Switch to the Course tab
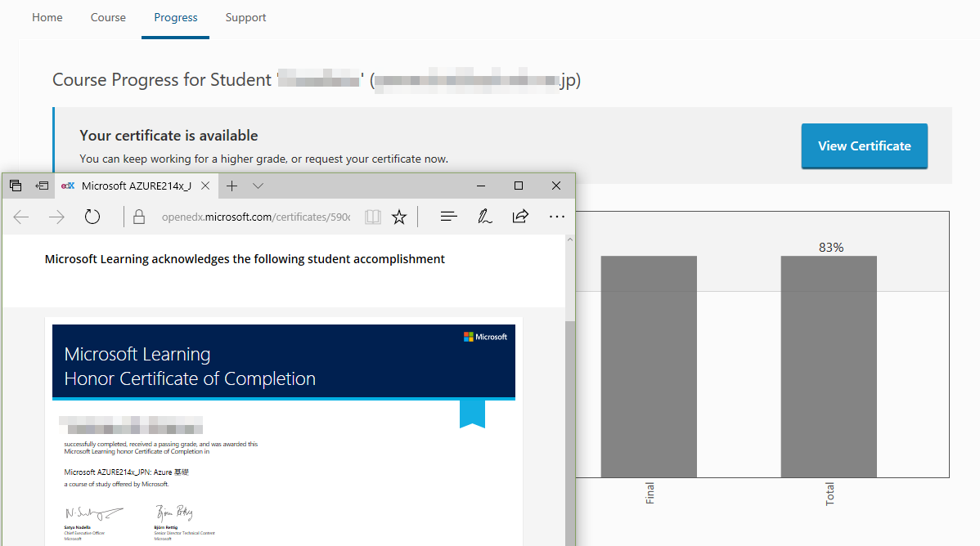The width and height of the screenshot is (980, 546). point(108,17)
